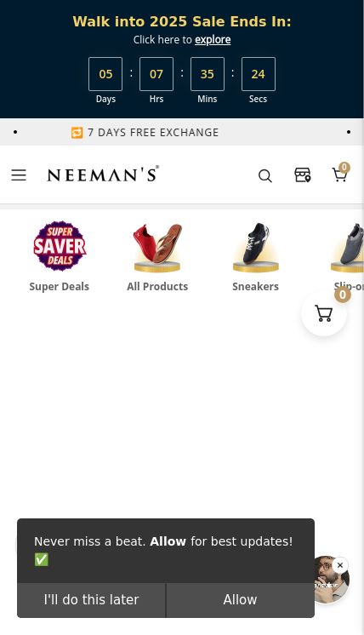364x635 pixels.
Task: Click the 7 Days Free Exchange banner
Action: click(x=145, y=133)
